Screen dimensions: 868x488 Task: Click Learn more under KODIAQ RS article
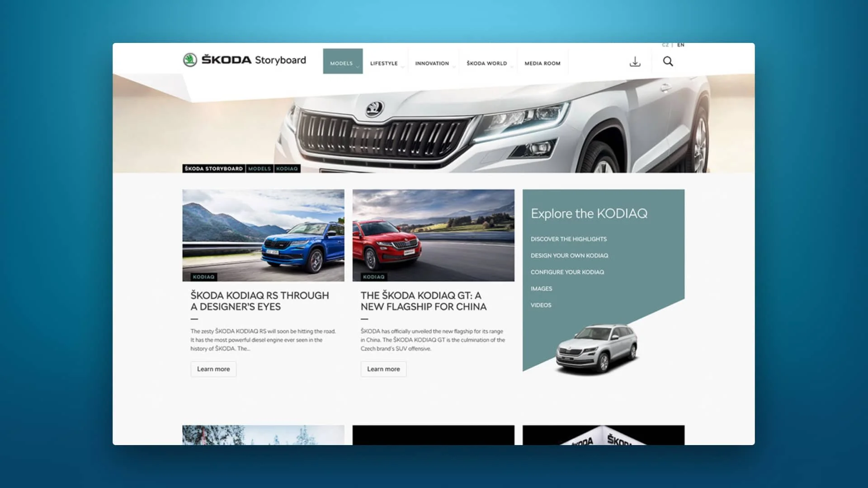coord(213,369)
